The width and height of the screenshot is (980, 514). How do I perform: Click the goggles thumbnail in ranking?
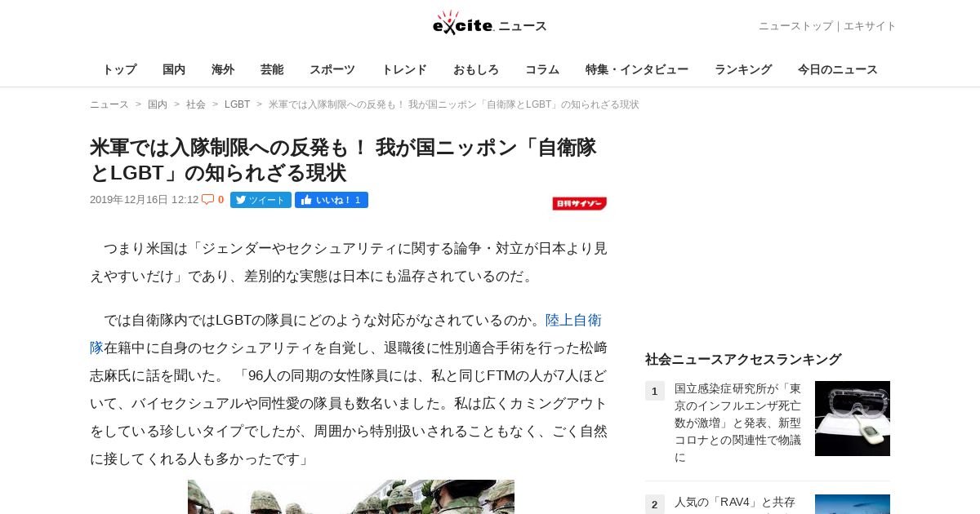(x=853, y=419)
